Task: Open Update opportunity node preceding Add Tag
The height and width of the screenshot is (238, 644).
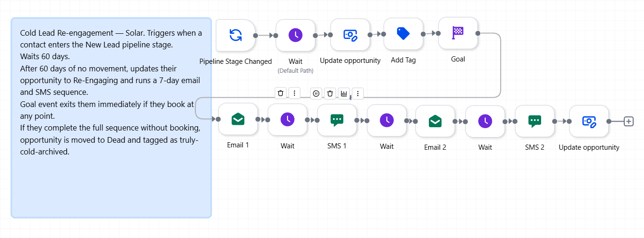Action: pyautogui.click(x=350, y=35)
